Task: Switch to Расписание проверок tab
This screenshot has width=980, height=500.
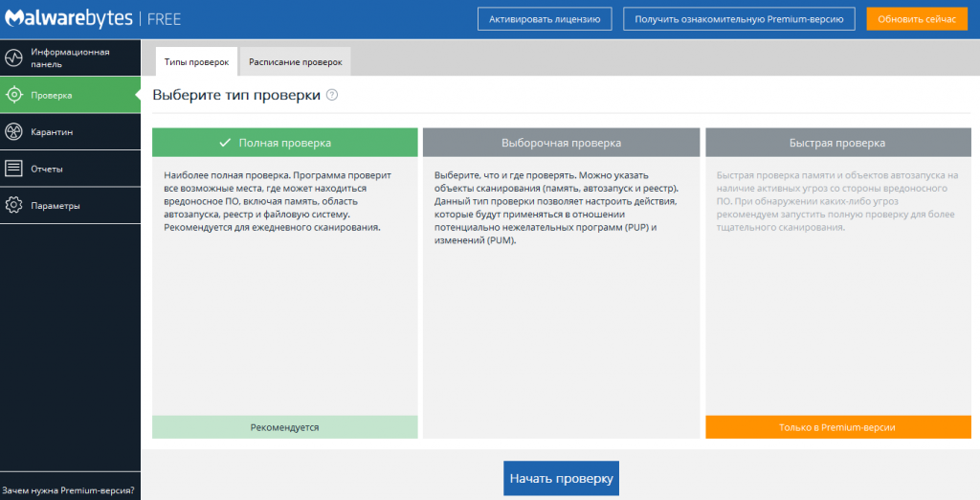Action: click(295, 61)
